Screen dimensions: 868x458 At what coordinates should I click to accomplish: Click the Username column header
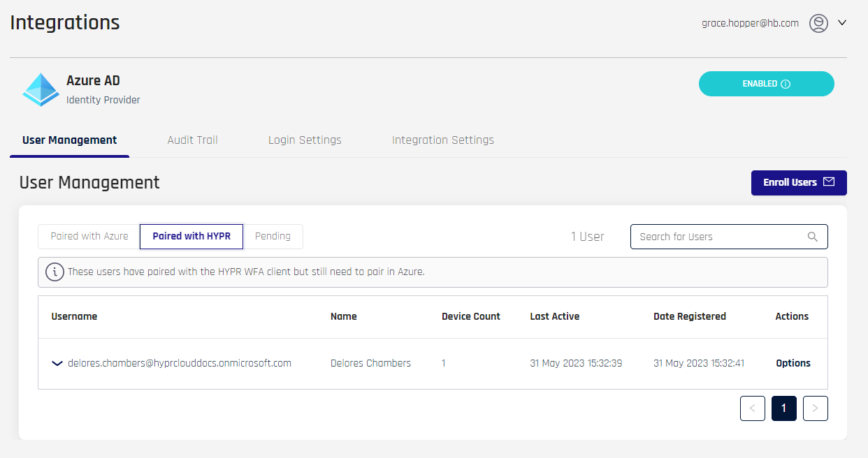(x=74, y=316)
